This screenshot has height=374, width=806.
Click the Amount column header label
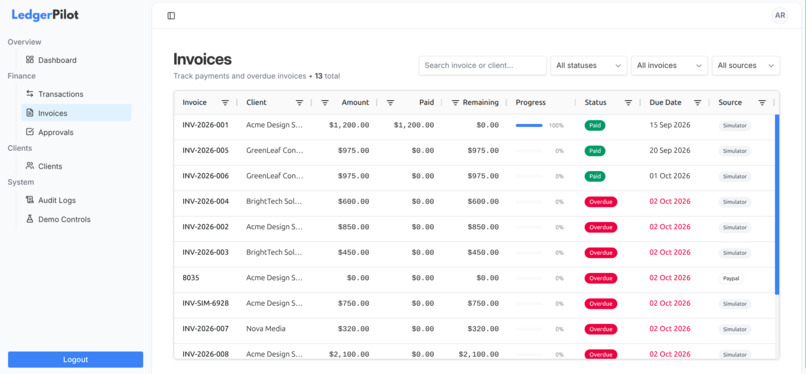point(355,103)
